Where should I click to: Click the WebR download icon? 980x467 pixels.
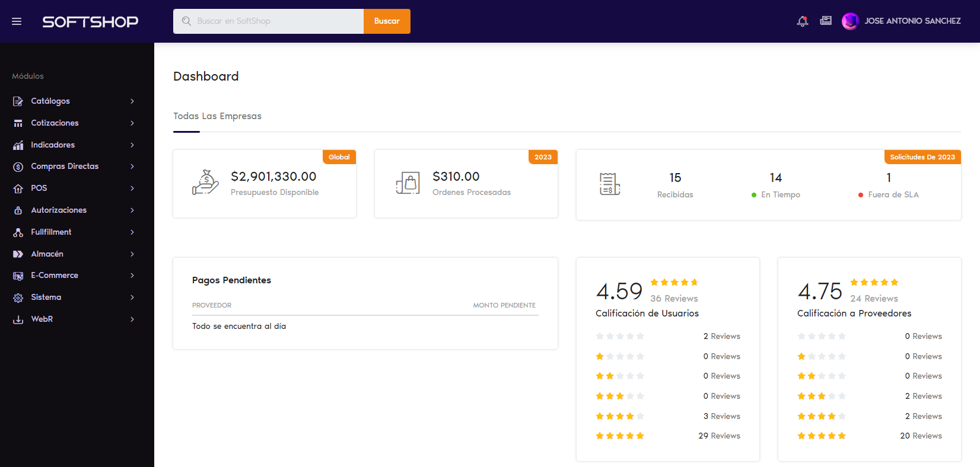[18, 319]
